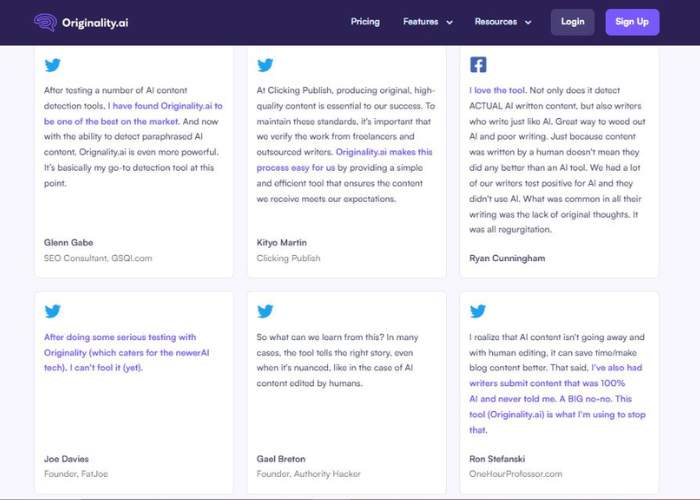
Task: Select Gael Breton's testimonial card
Action: 346,393
